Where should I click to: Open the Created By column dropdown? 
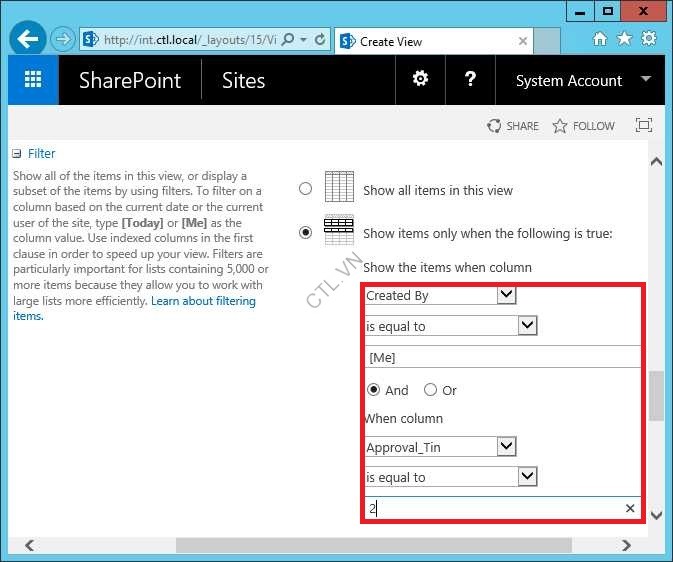pos(506,295)
